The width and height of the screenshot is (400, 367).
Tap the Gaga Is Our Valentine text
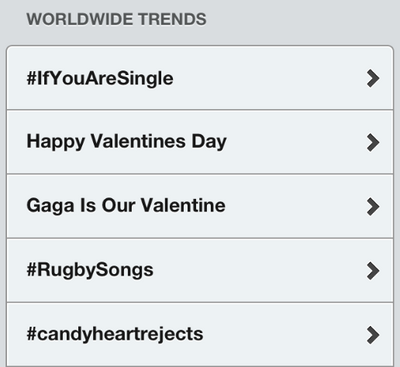[x=126, y=206]
